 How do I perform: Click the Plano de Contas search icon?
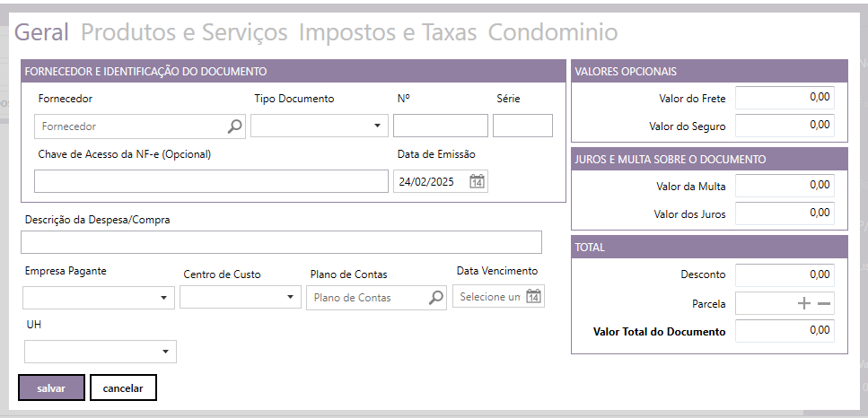(x=435, y=298)
